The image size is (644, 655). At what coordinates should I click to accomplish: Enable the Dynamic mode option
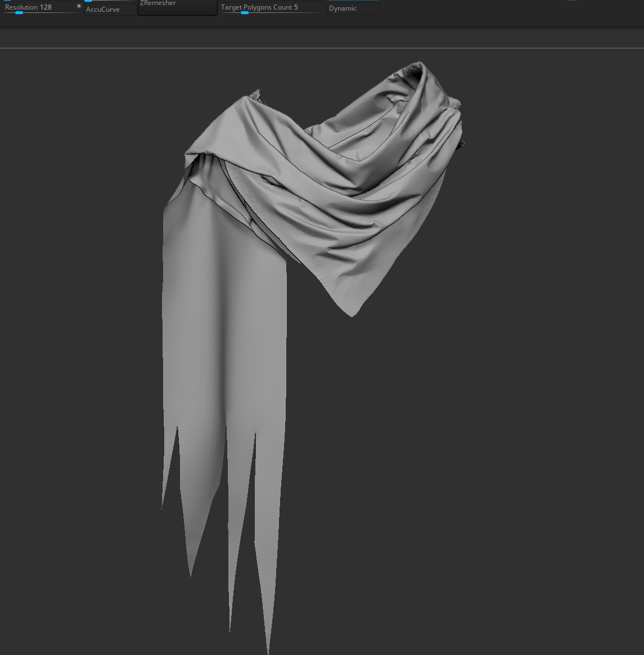click(x=353, y=8)
